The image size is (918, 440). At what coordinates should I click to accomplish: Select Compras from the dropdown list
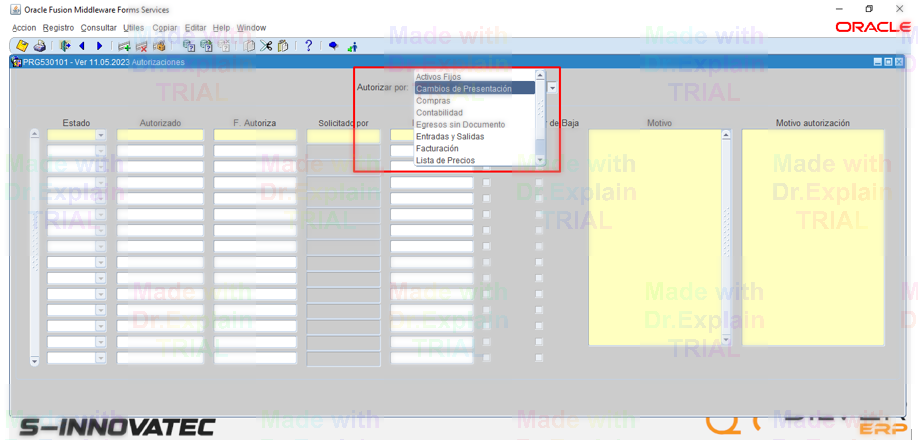pyautogui.click(x=433, y=101)
